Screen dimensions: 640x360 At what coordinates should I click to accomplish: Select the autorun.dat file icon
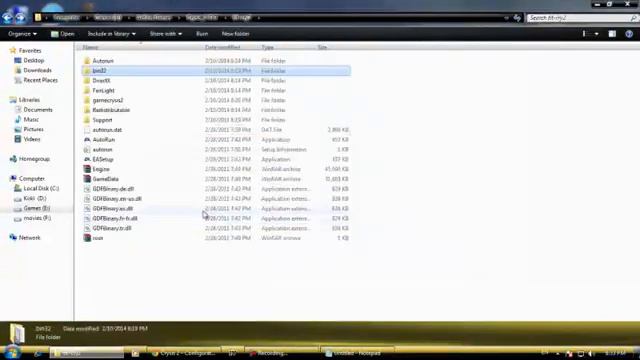pos(87,130)
